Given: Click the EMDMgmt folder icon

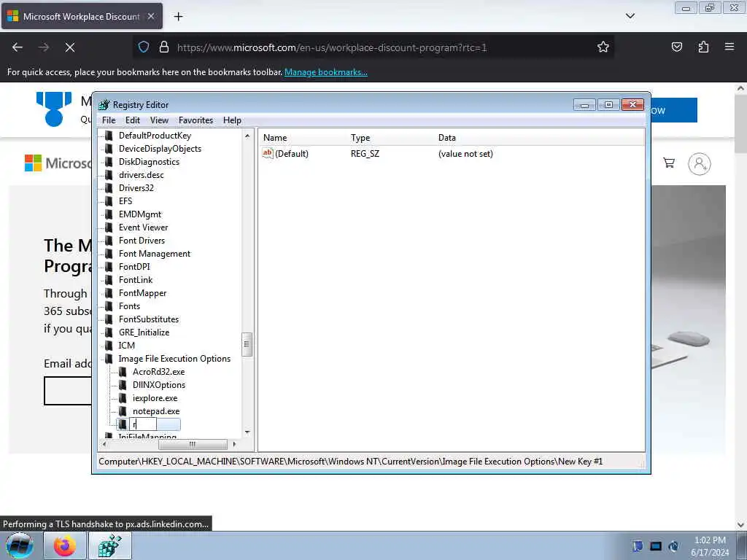Looking at the screenshot, I should point(109,214).
